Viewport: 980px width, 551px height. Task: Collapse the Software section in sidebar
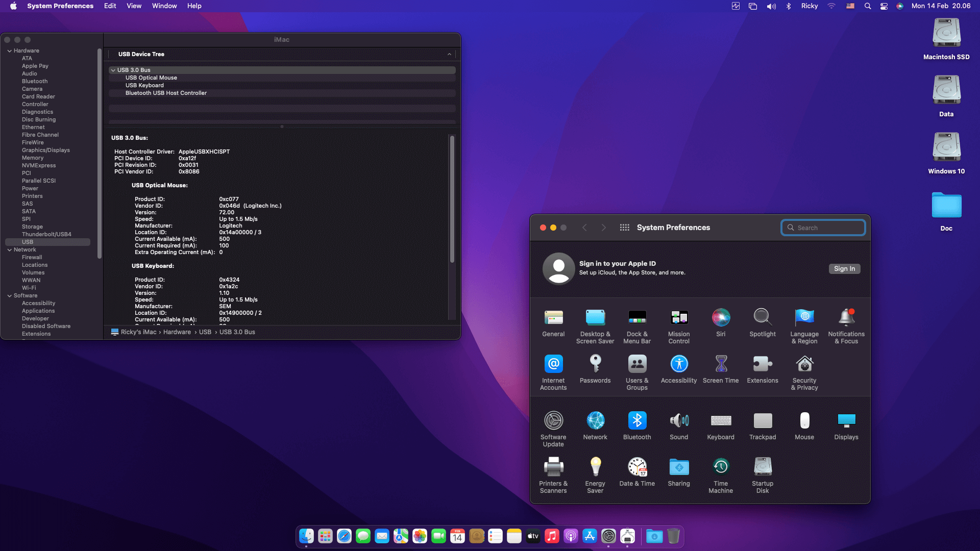(x=9, y=296)
